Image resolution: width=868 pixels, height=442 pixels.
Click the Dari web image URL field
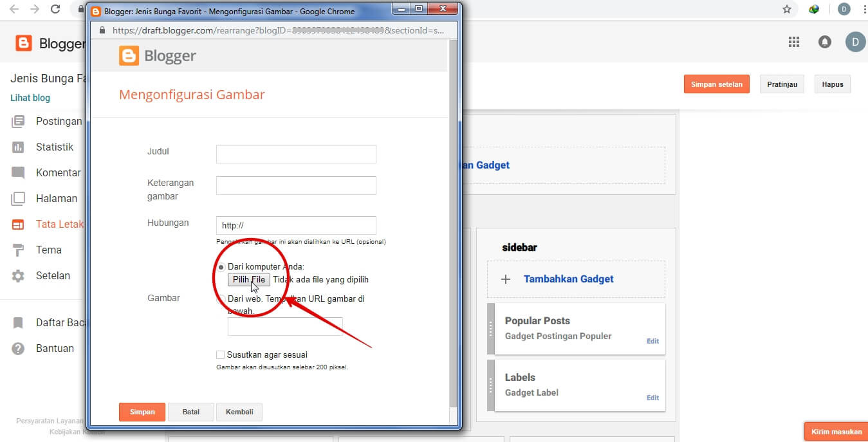(285, 326)
